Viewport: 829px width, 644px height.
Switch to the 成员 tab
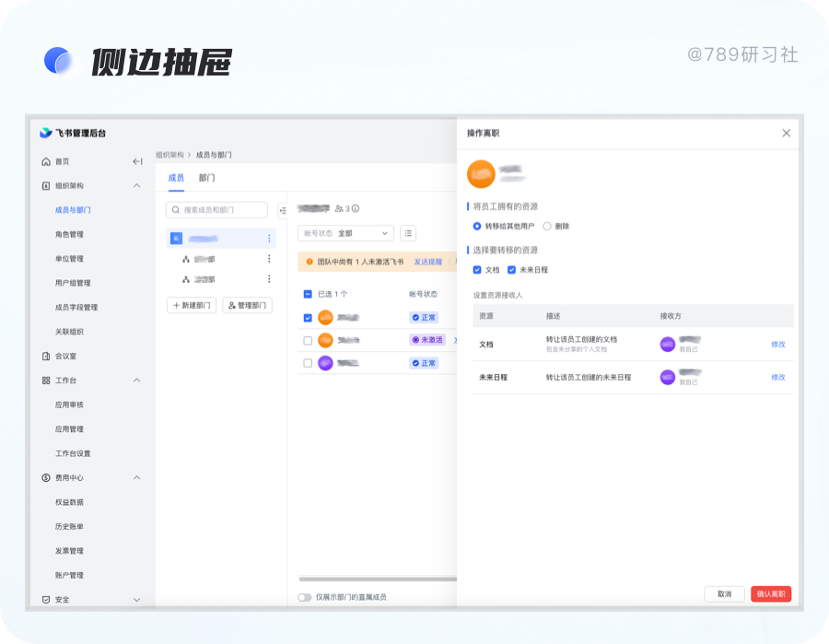click(x=176, y=178)
